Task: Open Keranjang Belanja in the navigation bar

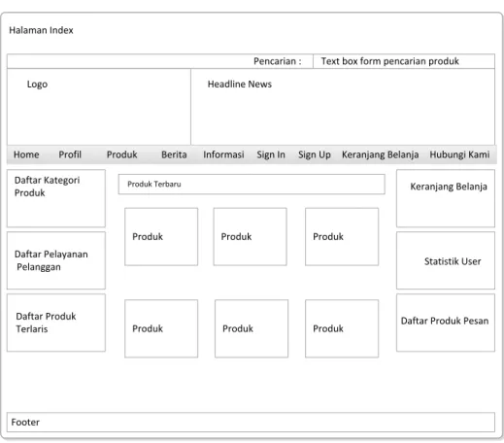Action: click(381, 154)
